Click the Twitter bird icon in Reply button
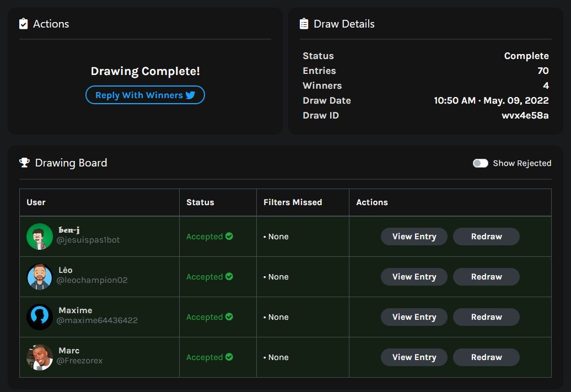Screen dimensions: 571x392 [191, 95]
